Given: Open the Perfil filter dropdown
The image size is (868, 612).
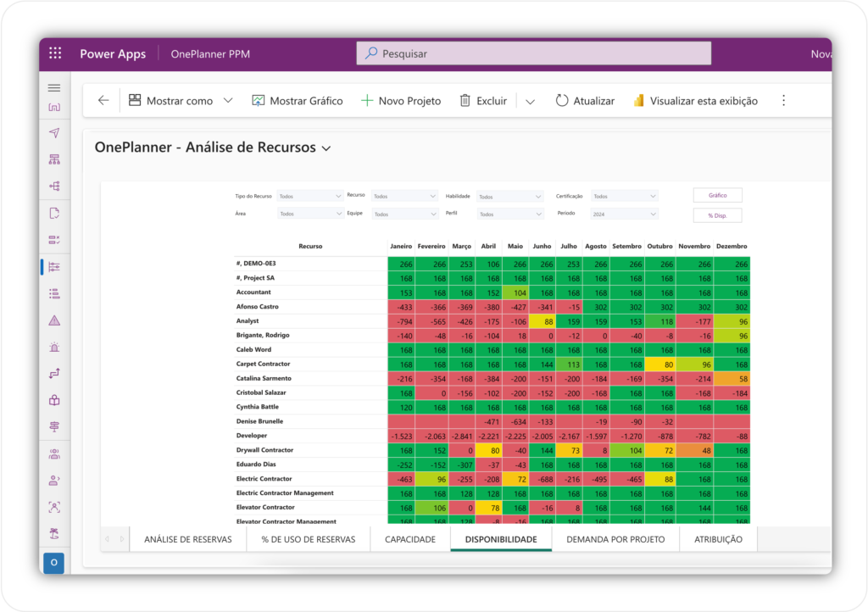Looking at the screenshot, I should point(509,214).
